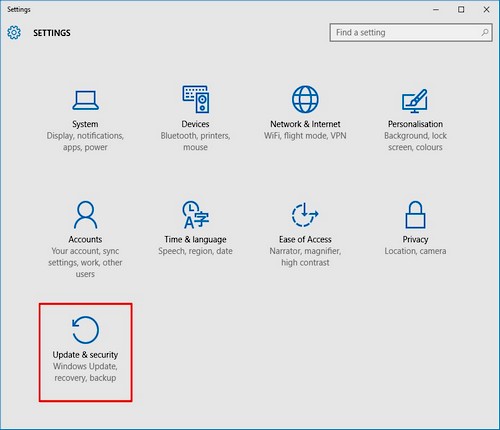Screen dimensions: 500x430
Task: Open the Privacy padlock icon
Action: click(x=415, y=215)
